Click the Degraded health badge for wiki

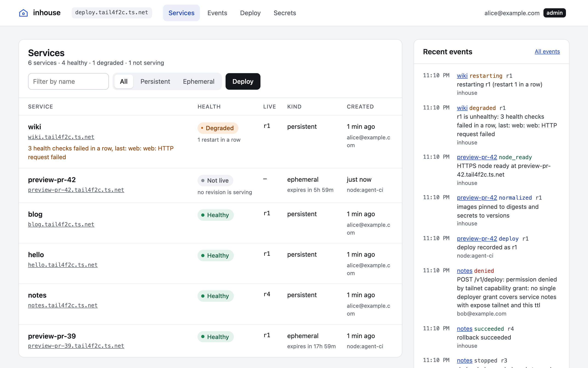[218, 128]
